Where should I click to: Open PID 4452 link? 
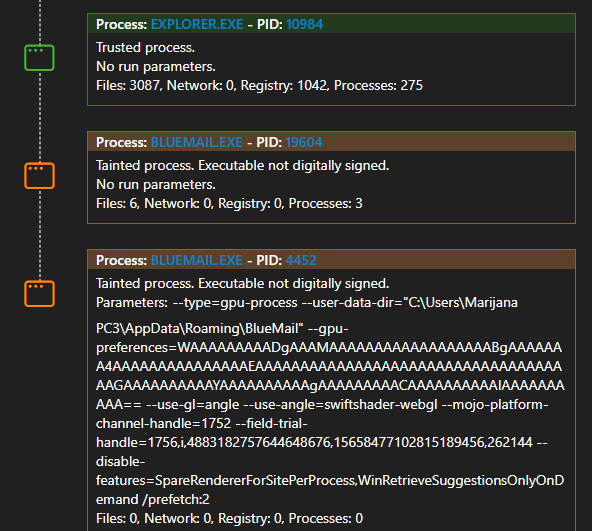(301, 260)
